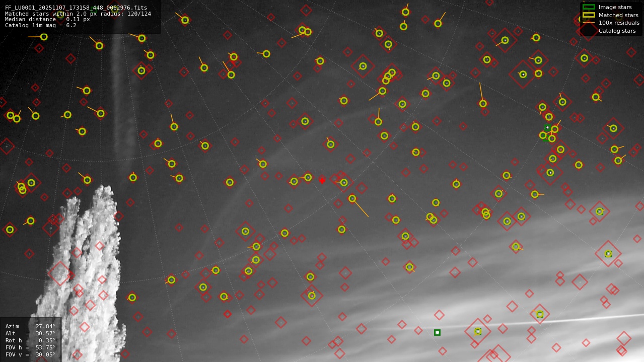Click the 'Image stars' legend label
The width and height of the screenshot is (644, 362).
(615, 8)
